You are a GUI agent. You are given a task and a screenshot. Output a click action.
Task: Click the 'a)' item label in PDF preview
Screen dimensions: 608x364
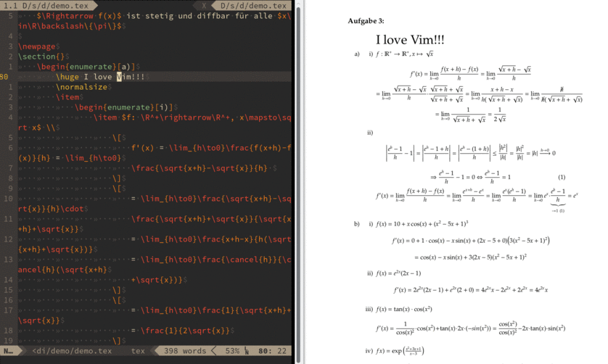357,54
